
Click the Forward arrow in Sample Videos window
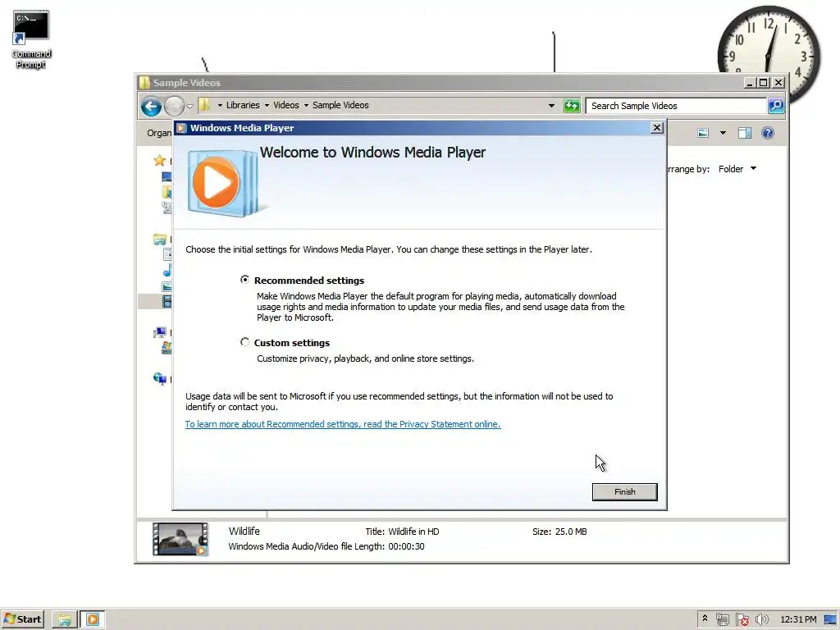pyautogui.click(x=174, y=106)
